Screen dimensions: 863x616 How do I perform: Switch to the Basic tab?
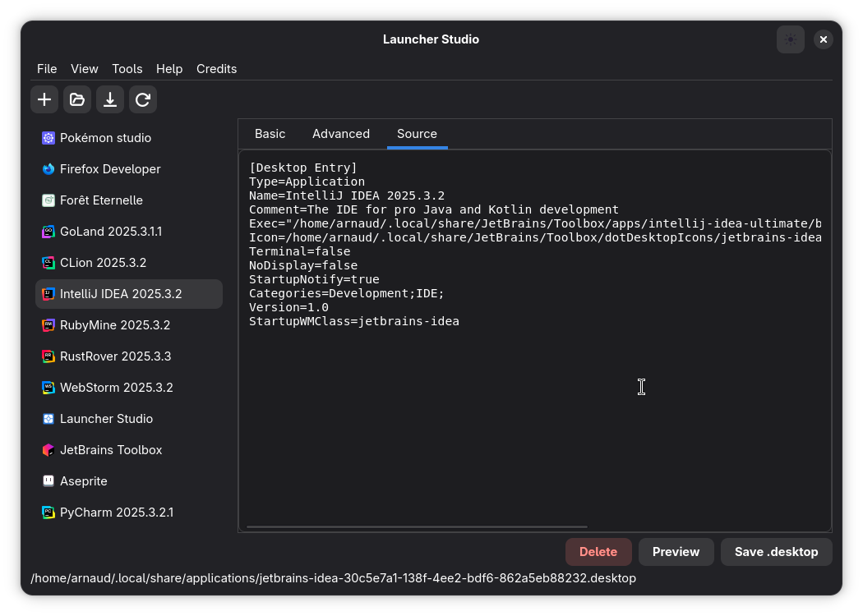pyautogui.click(x=270, y=134)
